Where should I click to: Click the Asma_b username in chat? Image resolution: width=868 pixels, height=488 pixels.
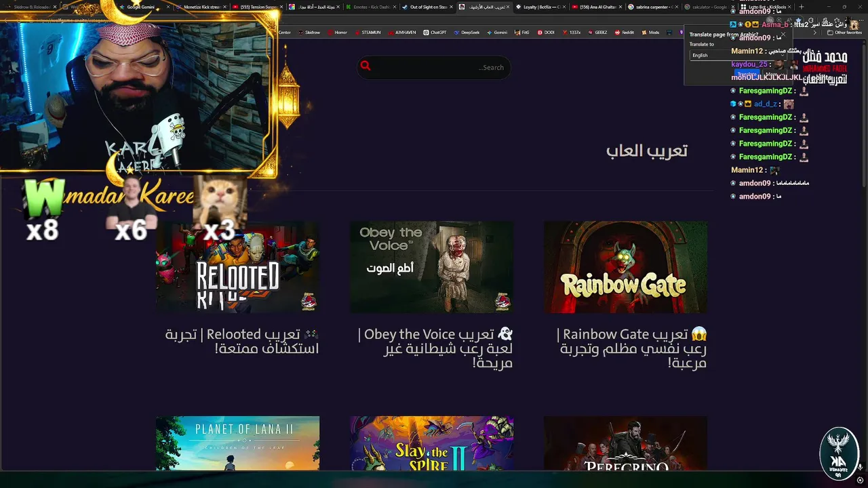(775, 24)
